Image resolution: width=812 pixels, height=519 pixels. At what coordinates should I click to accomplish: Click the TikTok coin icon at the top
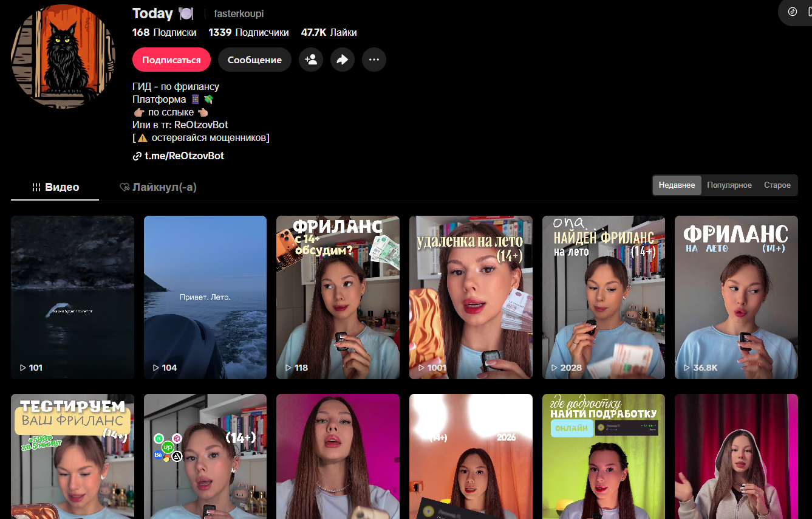click(792, 12)
